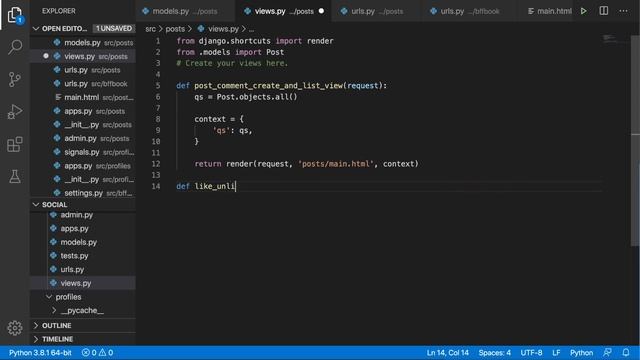Change indentation via Spaces: 4
The width and height of the screenshot is (640, 360).
494,352
